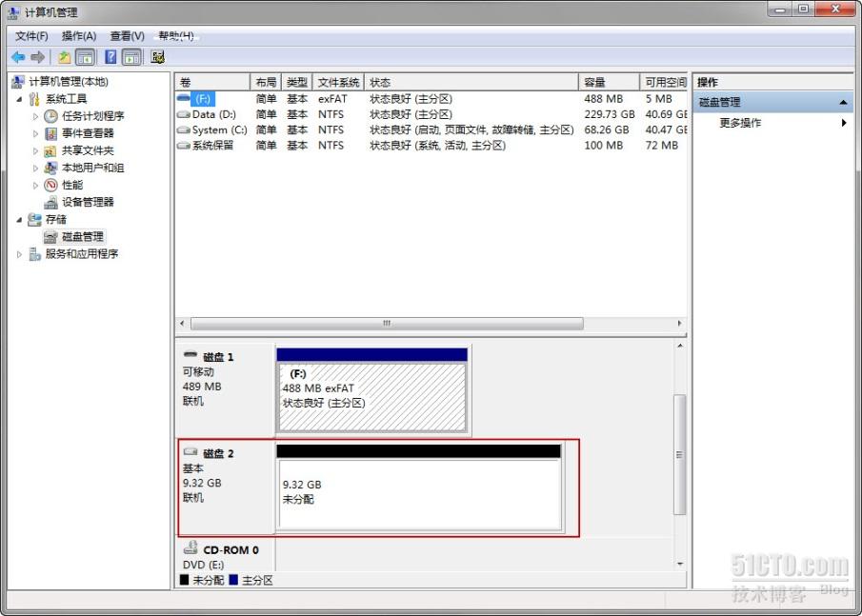The width and height of the screenshot is (862, 616).
Task: Expand the 事件查看器 tree node
Action: [x=36, y=133]
